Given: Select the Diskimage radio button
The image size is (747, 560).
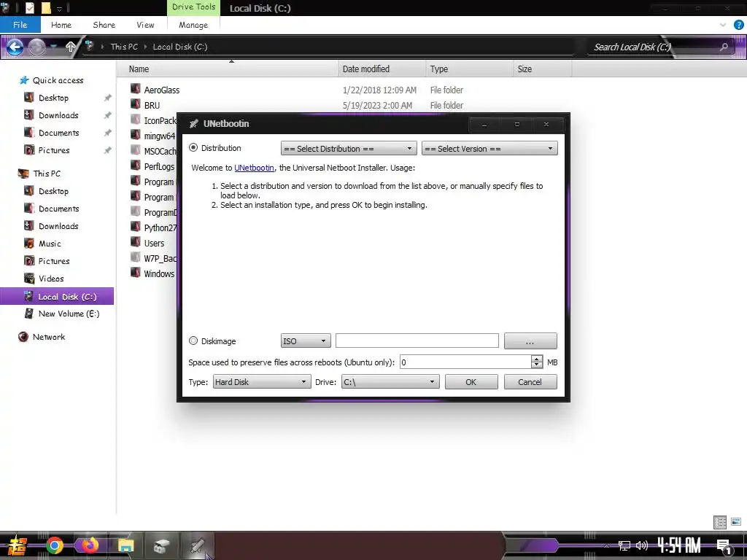Looking at the screenshot, I should coord(193,341).
